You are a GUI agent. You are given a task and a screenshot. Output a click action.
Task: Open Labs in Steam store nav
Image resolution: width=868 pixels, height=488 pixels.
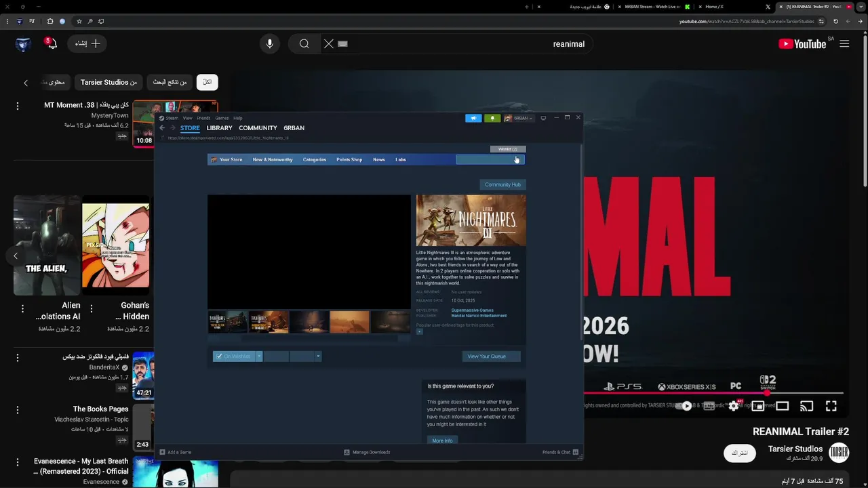pos(401,160)
